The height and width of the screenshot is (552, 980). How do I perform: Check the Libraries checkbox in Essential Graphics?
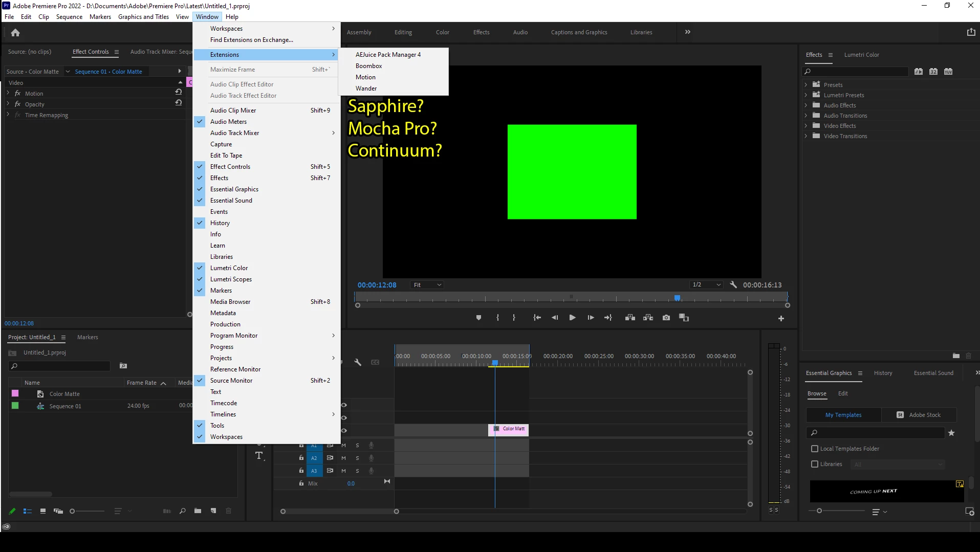click(815, 464)
